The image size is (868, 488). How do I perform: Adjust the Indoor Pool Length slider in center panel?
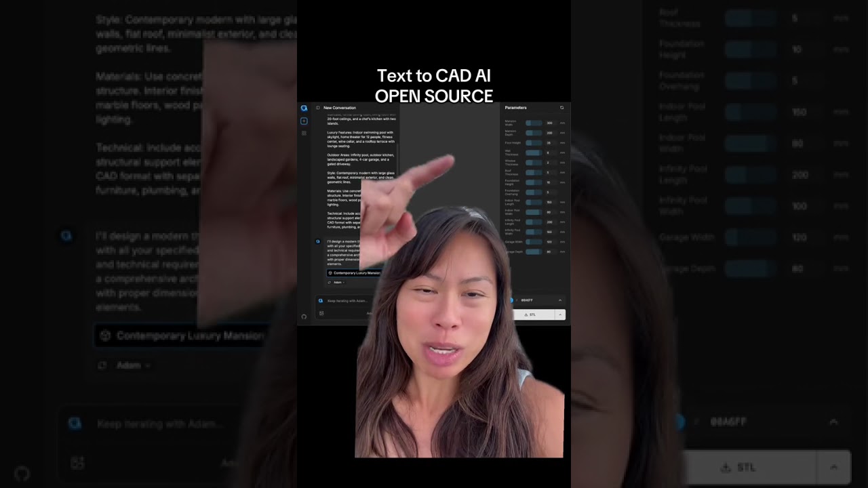[x=534, y=202]
